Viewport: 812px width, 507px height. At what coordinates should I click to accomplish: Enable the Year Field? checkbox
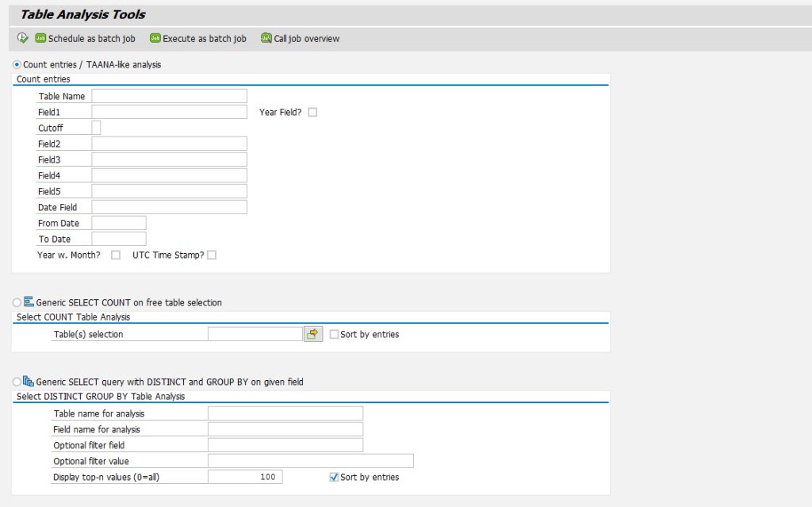pos(312,112)
